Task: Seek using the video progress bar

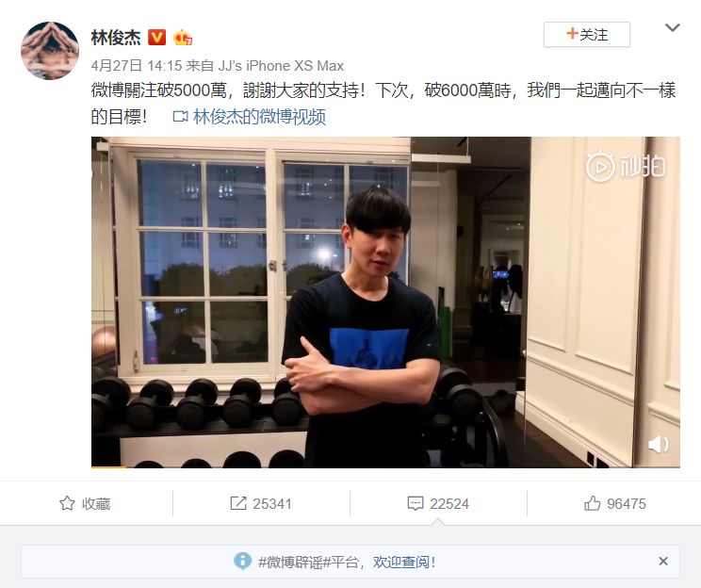Action: click(385, 466)
